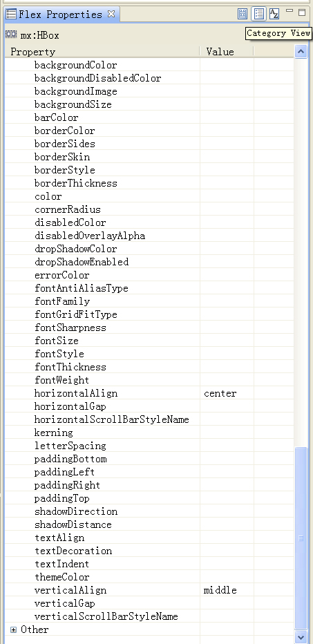Select the backgroundColor property row

149,65
